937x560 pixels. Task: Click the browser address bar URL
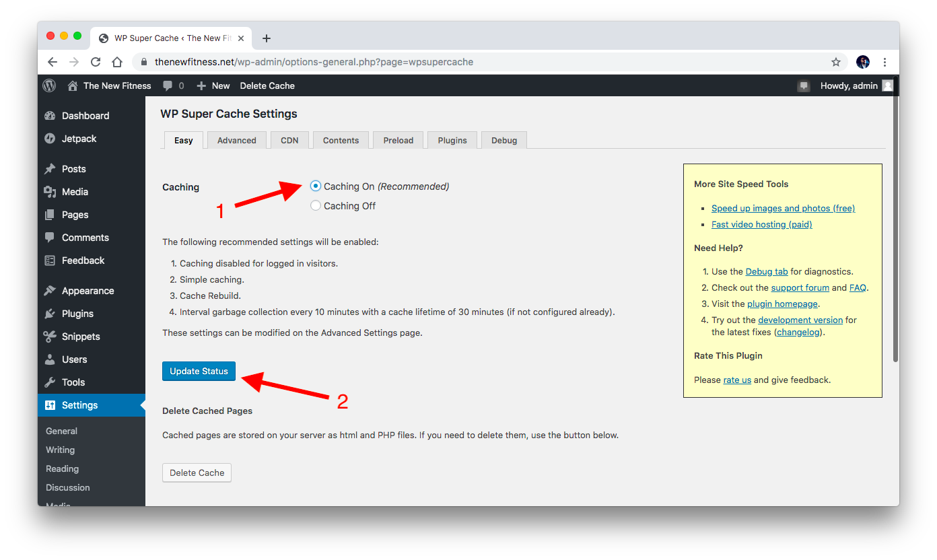pos(314,62)
